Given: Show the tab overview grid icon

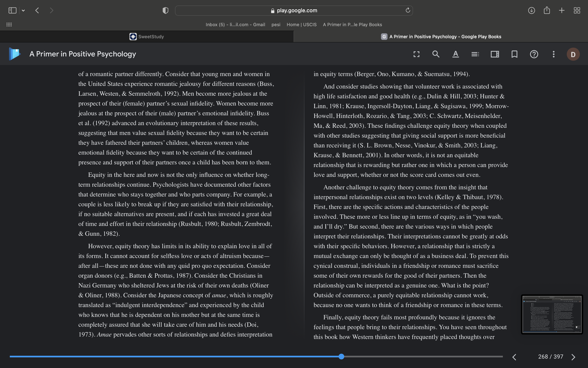Looking at the screenshot, I should tap(577, 10).
